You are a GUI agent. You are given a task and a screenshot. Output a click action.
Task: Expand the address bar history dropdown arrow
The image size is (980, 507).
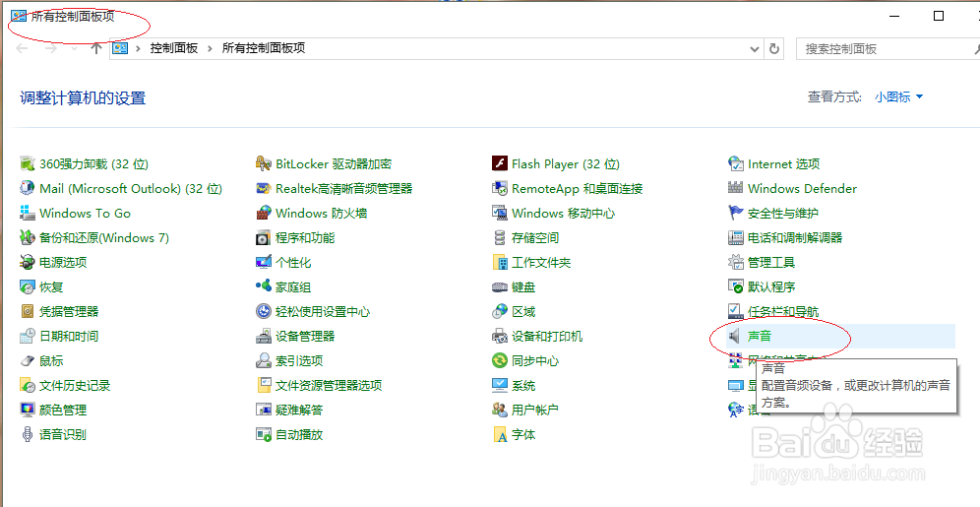coord(755,49)
